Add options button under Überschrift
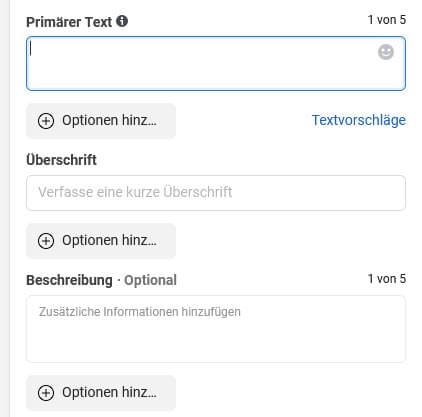This screenshot has width=422, height=417. click(101, 241)
